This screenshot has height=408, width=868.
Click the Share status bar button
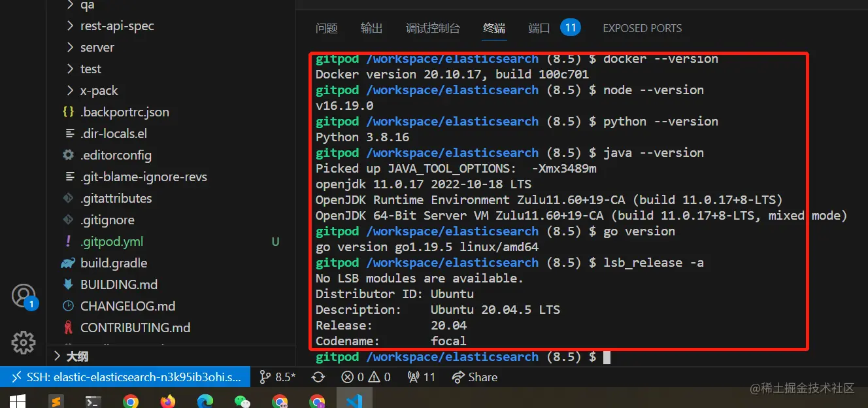click(x=475, y=377)
